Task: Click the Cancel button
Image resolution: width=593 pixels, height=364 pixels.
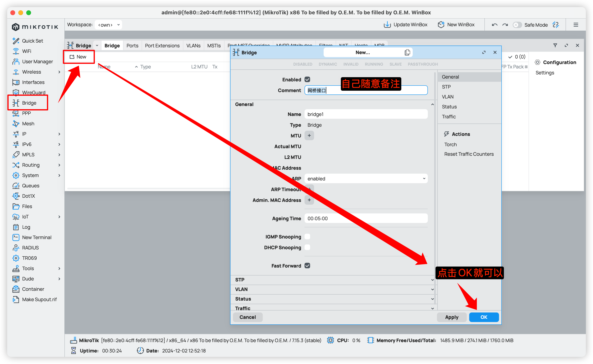Action: click(x=248, y=317)
